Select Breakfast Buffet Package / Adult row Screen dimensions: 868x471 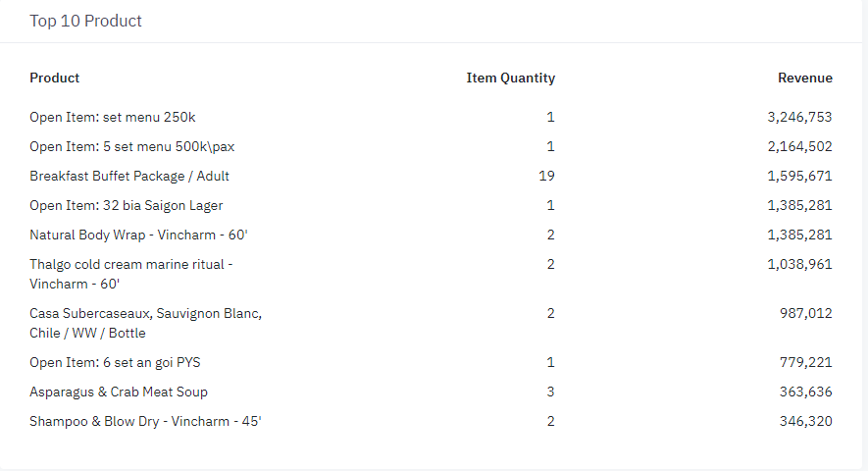coord(129,176)
